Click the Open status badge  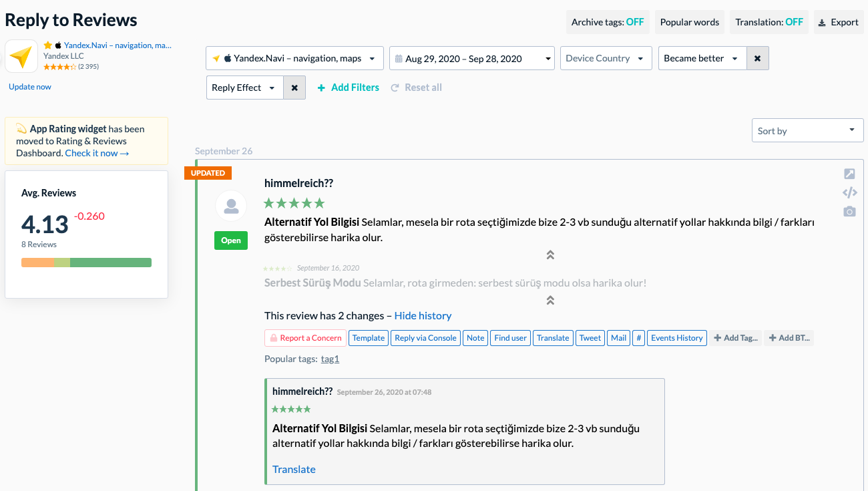coord(231,240)
